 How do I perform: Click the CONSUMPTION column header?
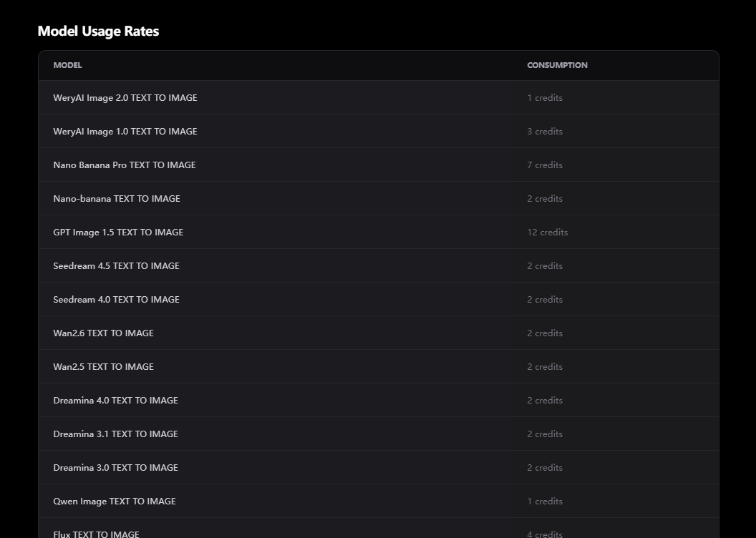pos(558,65)
